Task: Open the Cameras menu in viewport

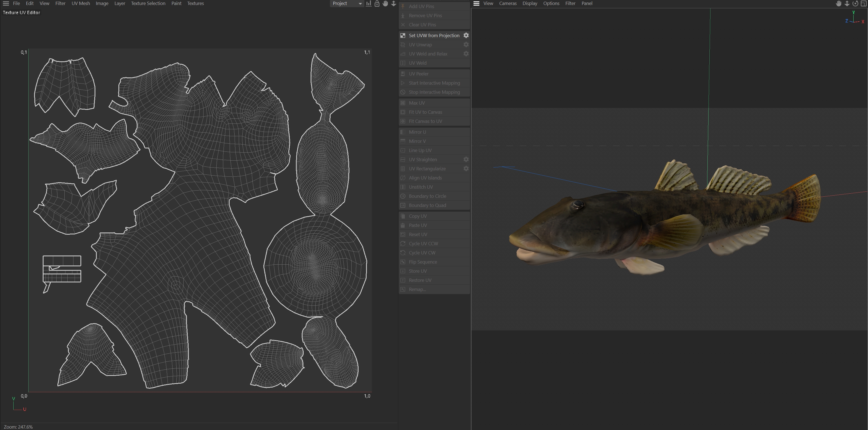Action: (507, 3)
